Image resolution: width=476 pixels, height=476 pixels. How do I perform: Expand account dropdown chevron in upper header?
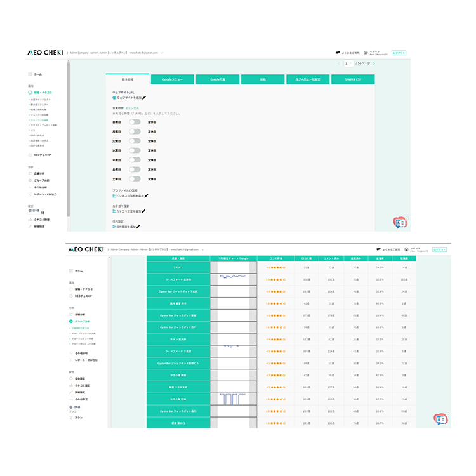162,53
